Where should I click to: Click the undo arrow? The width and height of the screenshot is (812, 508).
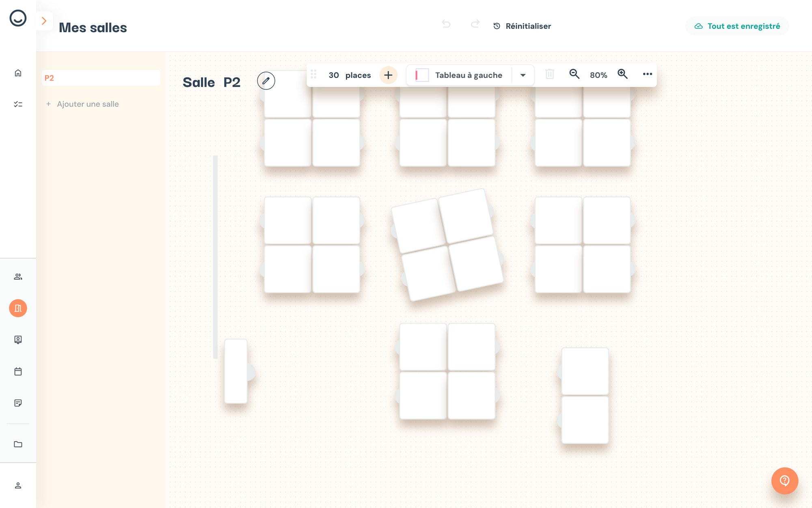point(446,24)
